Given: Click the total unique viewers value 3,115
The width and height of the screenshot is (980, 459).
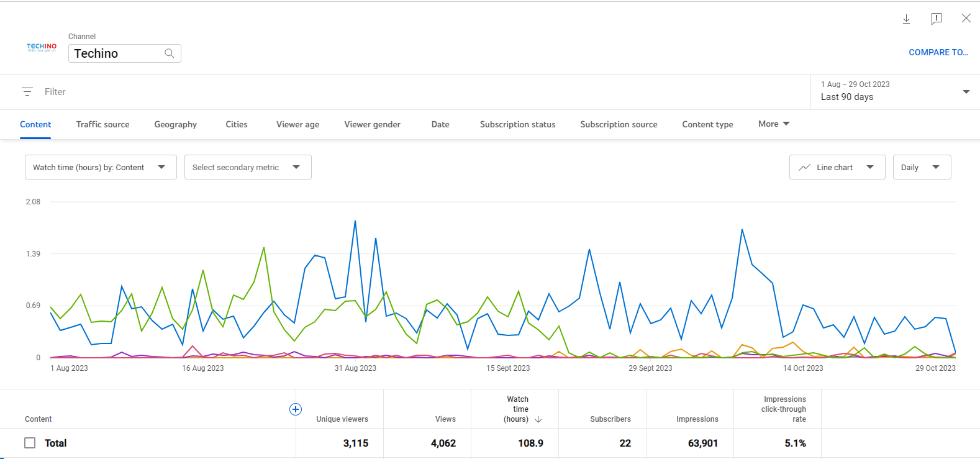Looking at the screenshot, I should [x=356, y=443].
